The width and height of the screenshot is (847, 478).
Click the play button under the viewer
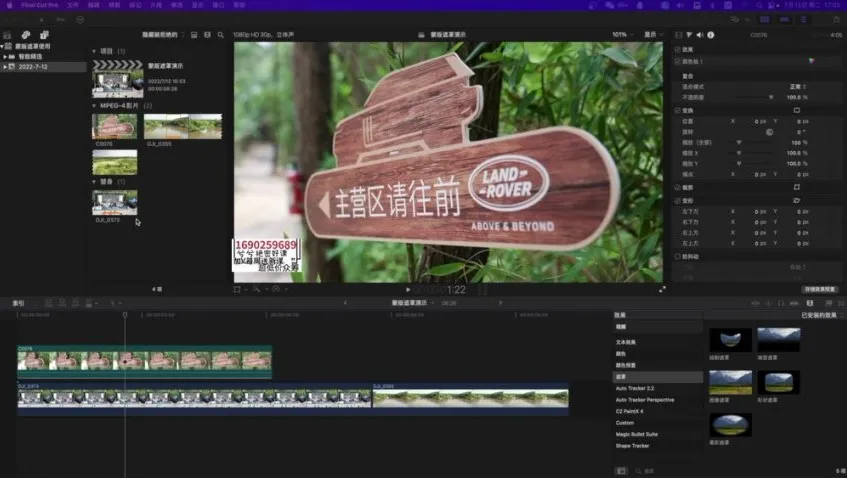coord(407,289)
